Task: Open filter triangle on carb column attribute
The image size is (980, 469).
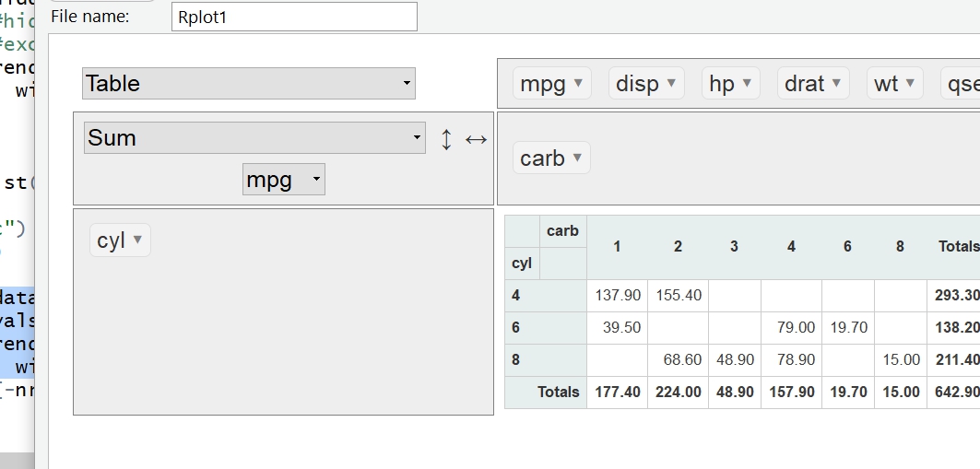Action: [x=577, y=158]
